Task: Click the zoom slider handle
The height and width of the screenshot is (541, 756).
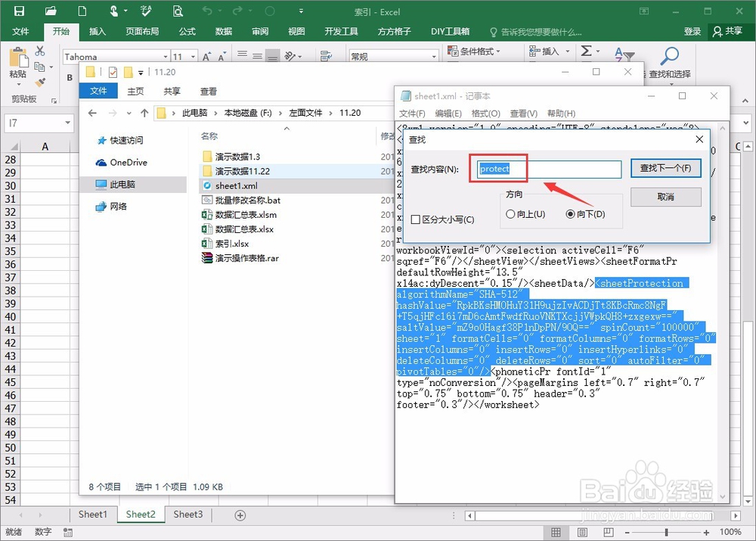Action: click(x=666, y=533)
